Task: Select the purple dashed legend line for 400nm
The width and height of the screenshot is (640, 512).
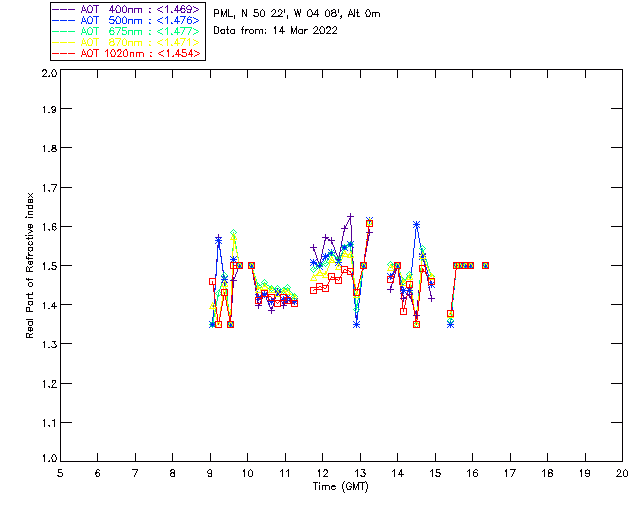Action: coord(64,9)
